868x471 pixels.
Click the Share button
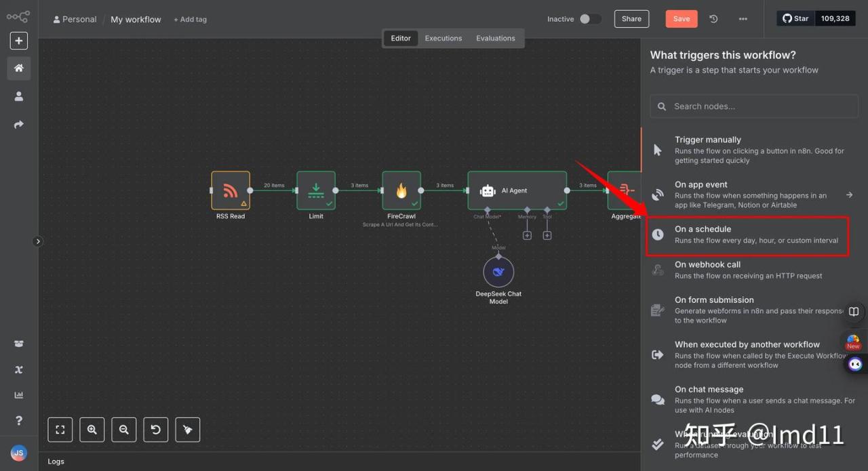[x=631, y=19]
